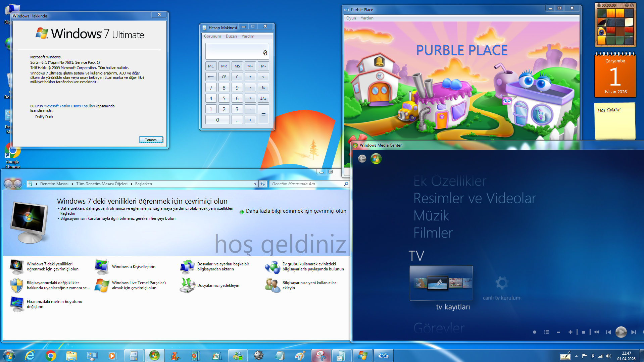The image size is (644, 362).
Task: Expand breadcrumb arrow after Tüm Denetim Masası Öğeleri
Action: [x=131, y=184]
